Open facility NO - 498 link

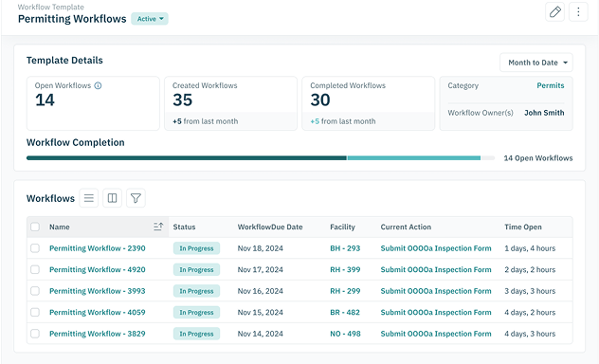[345, 334]
